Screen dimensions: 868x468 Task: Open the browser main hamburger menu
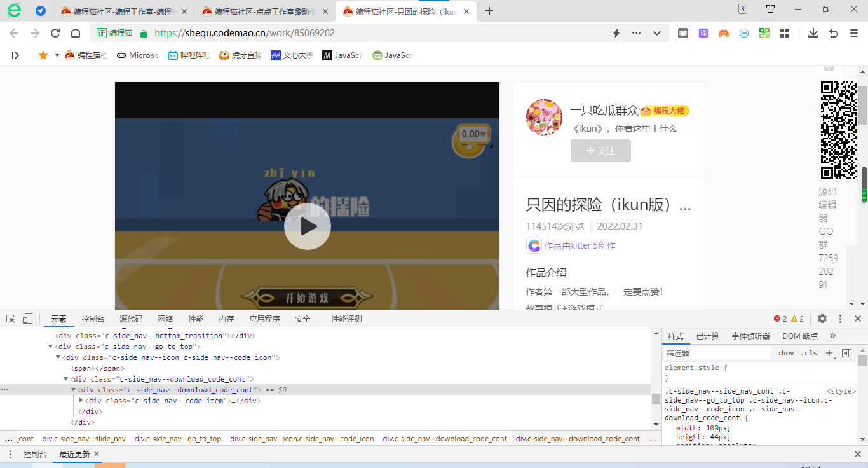click(854, 33)
